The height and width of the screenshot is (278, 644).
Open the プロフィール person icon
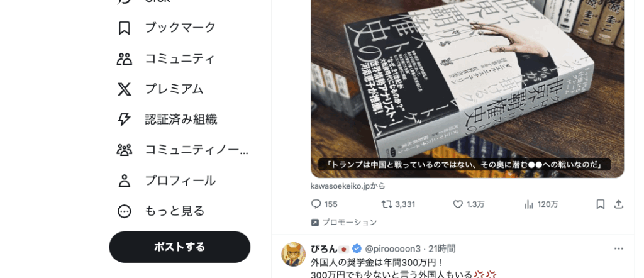point(124,181)
